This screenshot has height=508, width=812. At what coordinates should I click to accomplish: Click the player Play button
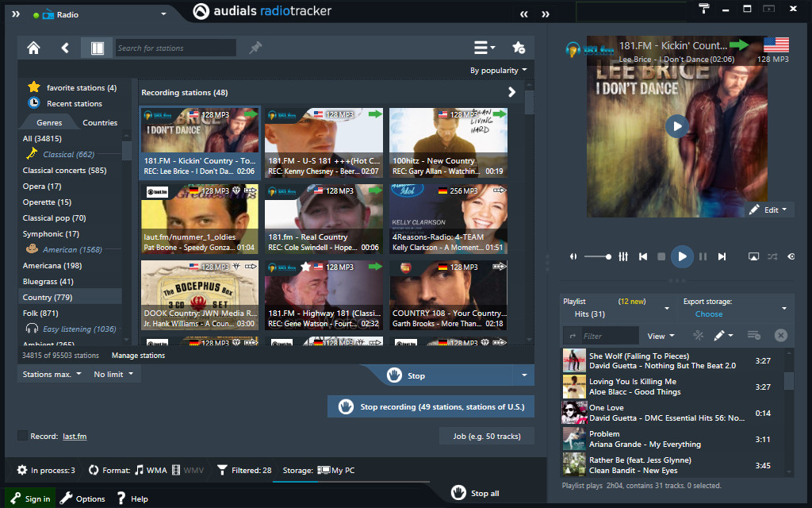(x=682, y=256)
